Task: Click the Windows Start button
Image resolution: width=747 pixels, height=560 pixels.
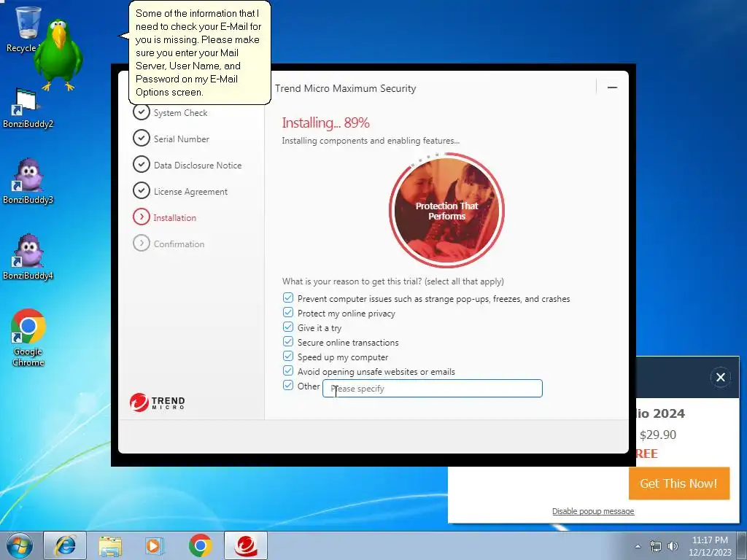Action: (x=20, y=545)
